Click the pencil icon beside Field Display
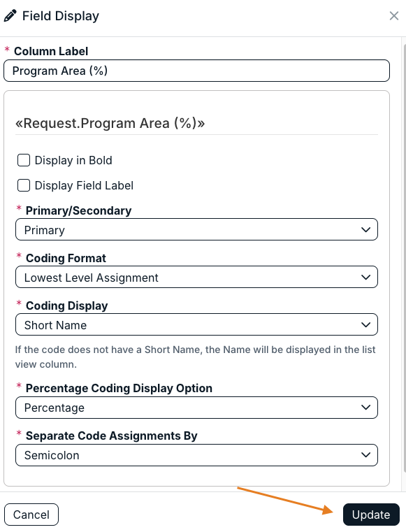The height and width of the screenshot is (532, 406). coord(10,15)
